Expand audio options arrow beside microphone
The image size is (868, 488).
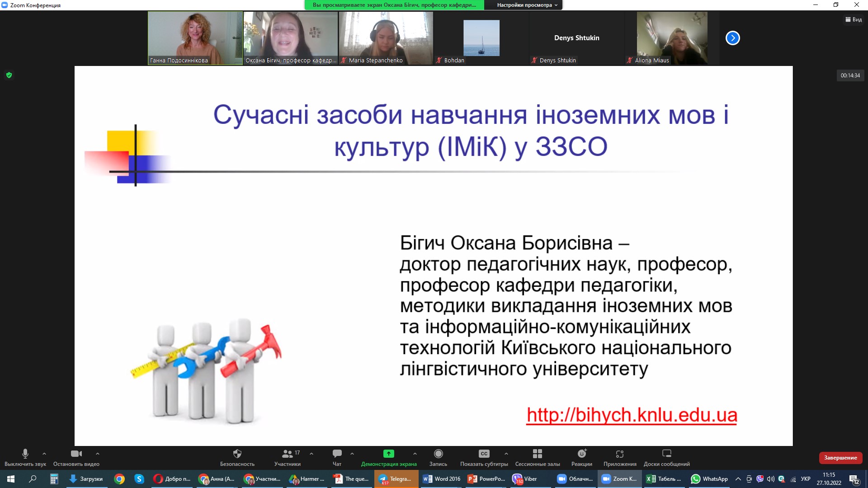coord(44,454)
